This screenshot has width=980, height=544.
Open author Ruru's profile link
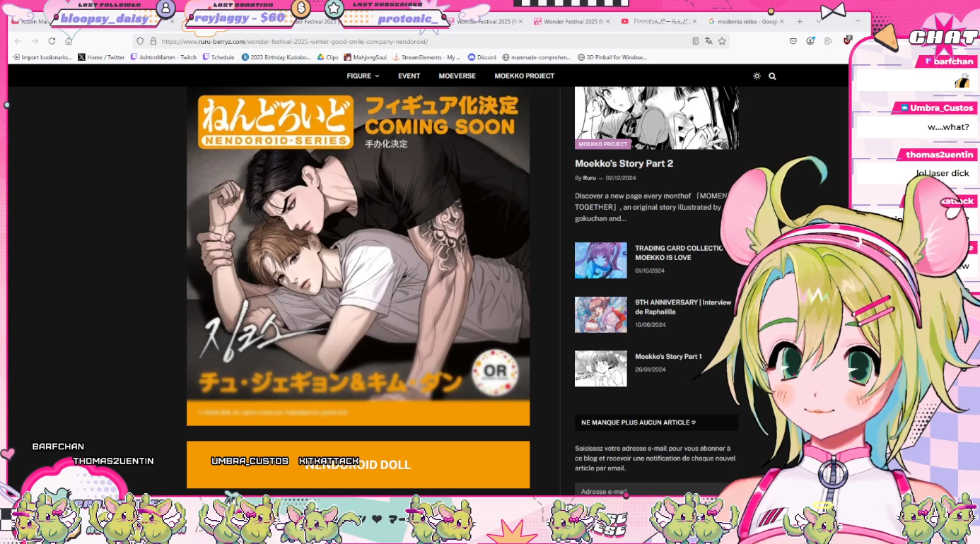click(589, 178)
